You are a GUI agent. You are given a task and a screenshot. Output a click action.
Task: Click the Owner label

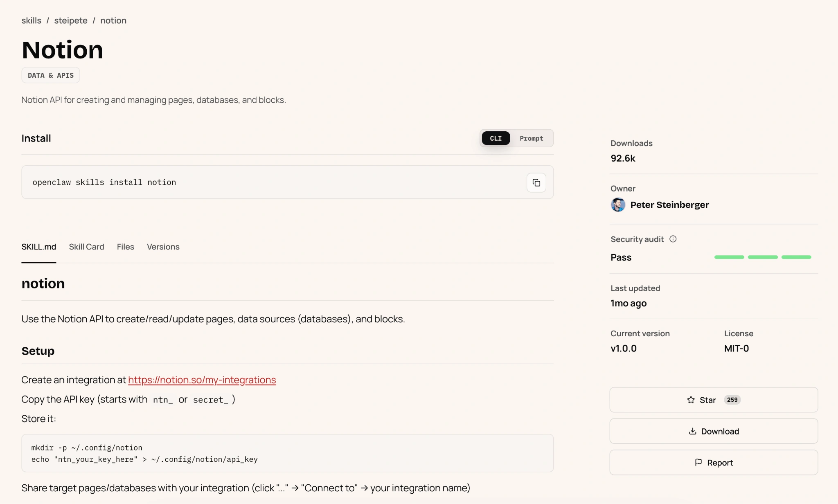623,189
